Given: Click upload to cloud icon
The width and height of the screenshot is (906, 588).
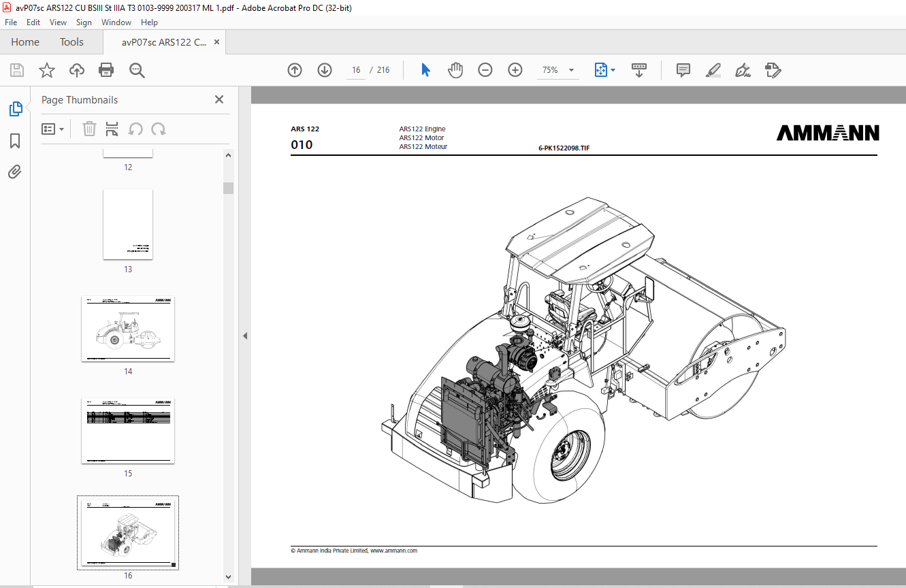Looking at the screenshot, I should (77, 70).
